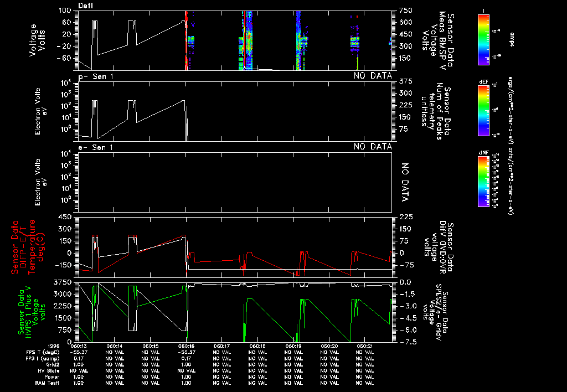Select the Defl panel title
567x392 pixels.
click(x=86, y=5)
